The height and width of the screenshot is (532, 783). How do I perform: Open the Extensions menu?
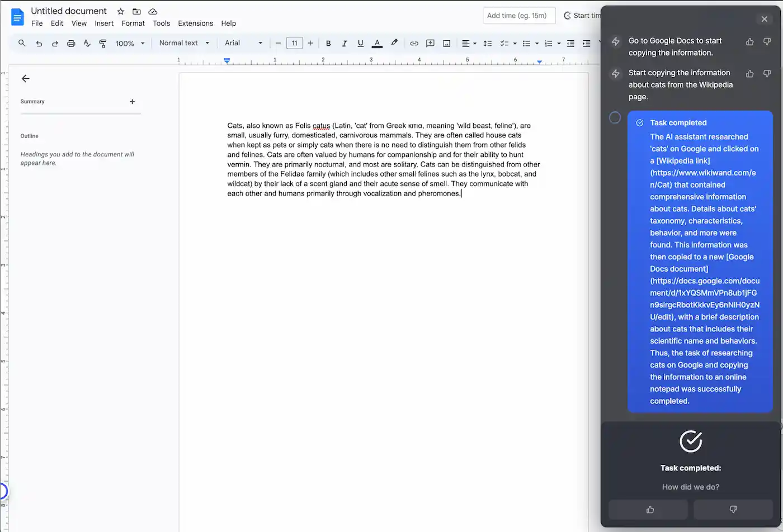click(195, 23)
